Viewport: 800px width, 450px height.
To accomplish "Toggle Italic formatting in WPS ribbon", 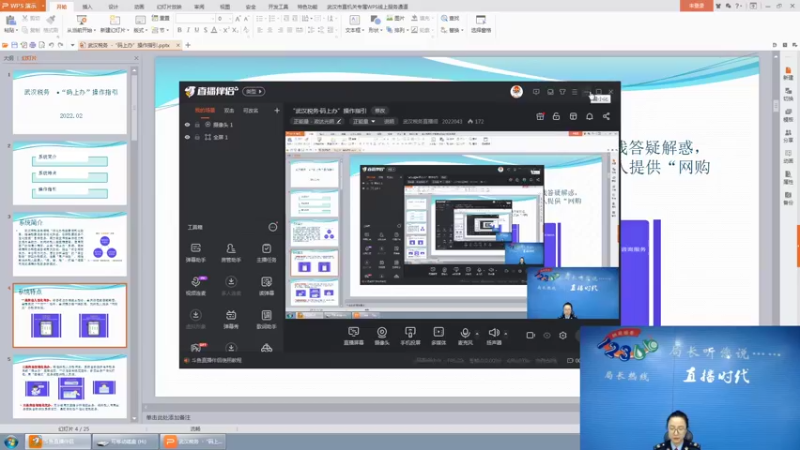I will 188,30.
